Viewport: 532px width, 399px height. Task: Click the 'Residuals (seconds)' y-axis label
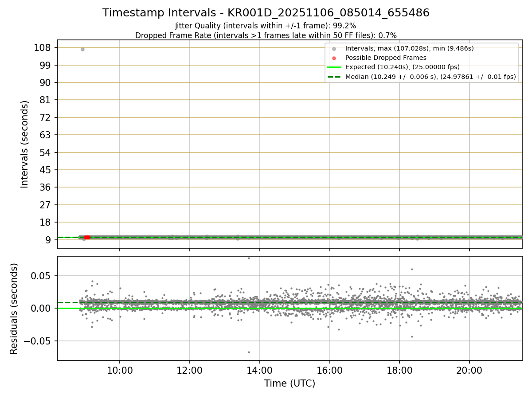(14, 309)
